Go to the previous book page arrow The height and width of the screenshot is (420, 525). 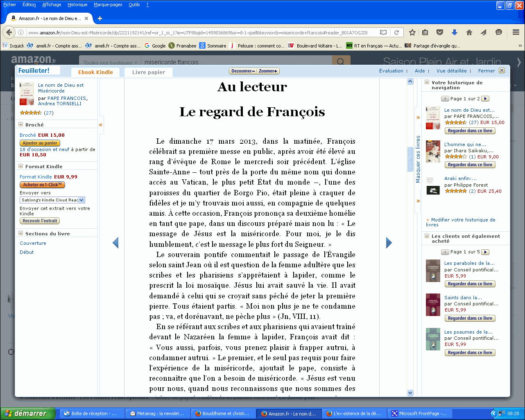point(115,243)
